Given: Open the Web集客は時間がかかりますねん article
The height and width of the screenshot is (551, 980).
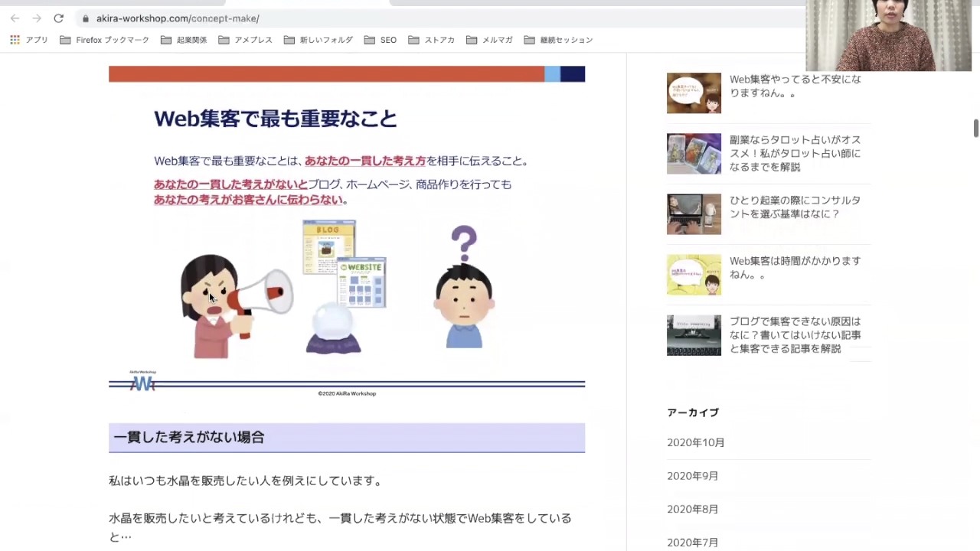Looking at the screenshot, I should tap(795, 268).
